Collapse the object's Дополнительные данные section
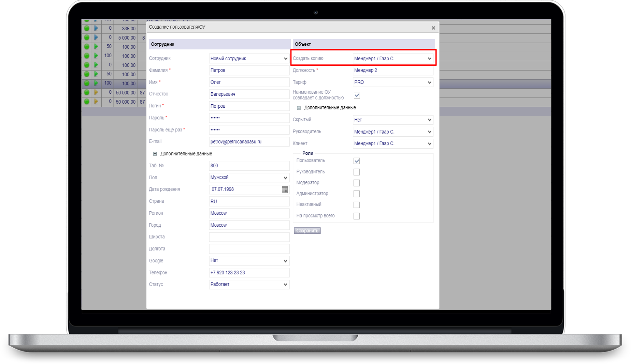The image size is (631, 364). tap(299, 108)
